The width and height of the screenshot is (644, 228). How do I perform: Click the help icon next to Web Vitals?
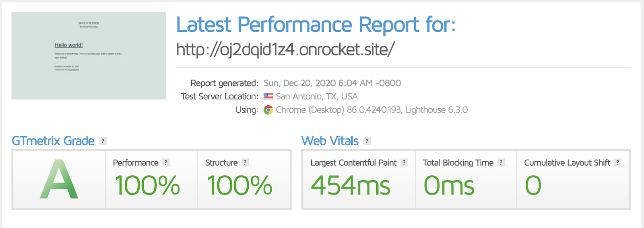[x=367, y=141]
